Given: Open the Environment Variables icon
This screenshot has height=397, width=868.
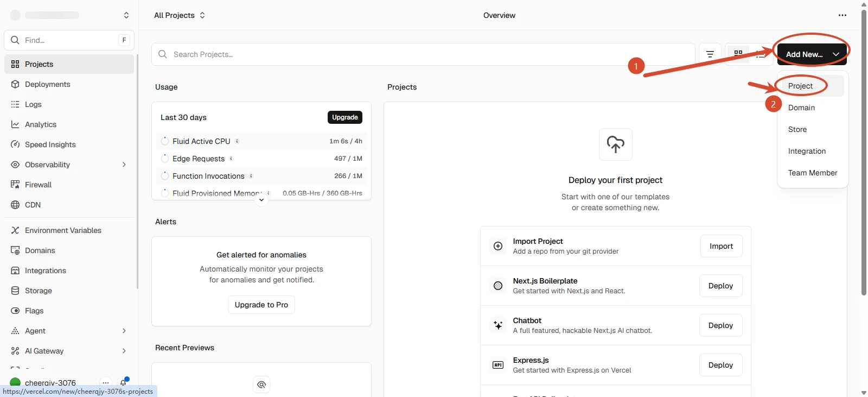Looking at the screenshot, I should pos(15,230).
